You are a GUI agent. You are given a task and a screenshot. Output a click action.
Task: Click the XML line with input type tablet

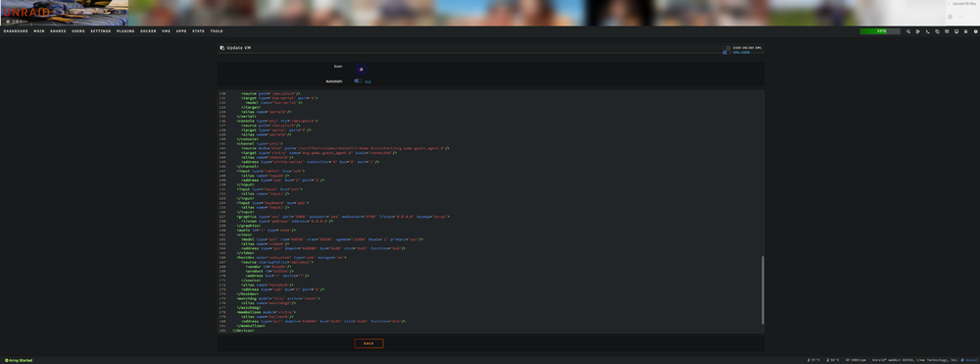(270, 171)
